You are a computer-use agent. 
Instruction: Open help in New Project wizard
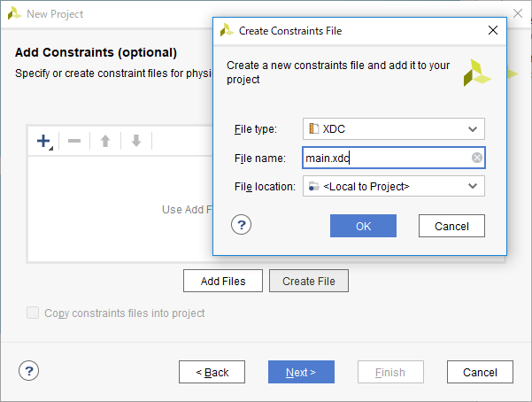pyautogui.click(x=28, y=371)
